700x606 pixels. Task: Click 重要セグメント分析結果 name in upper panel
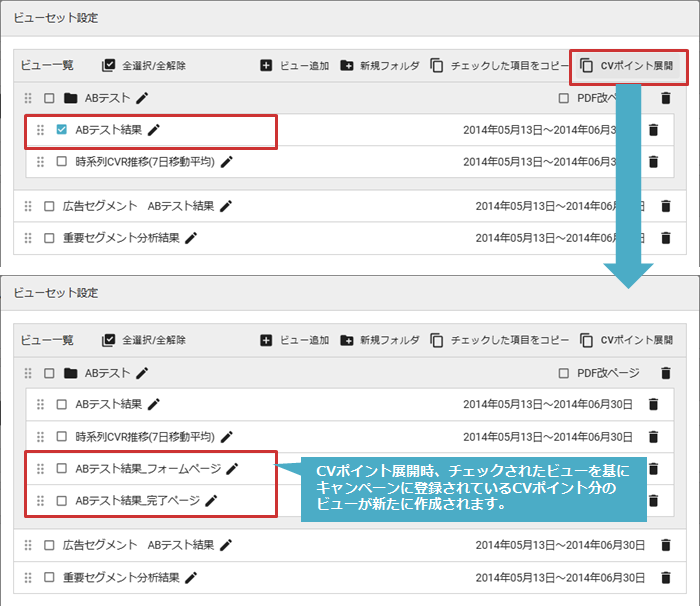121,238
